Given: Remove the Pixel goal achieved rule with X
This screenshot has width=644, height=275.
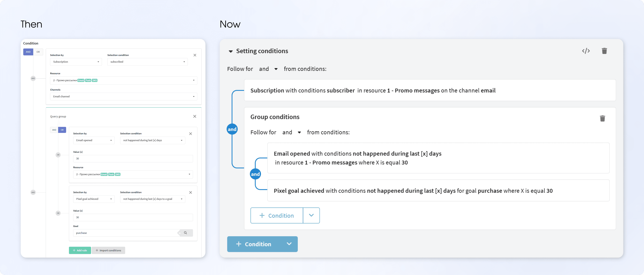Looking at the screenshot, I should 190,192.
